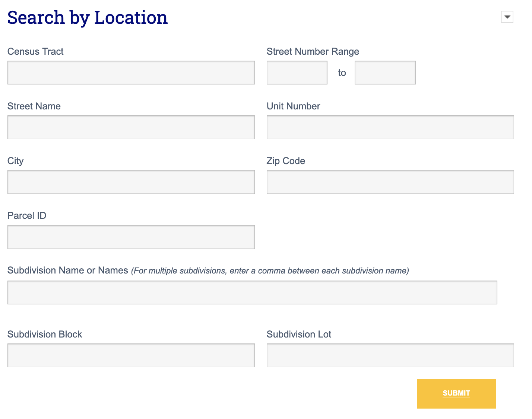The image size is (532, 419).
Task: Click the Street Name label text
Action: tap(34, 106)
